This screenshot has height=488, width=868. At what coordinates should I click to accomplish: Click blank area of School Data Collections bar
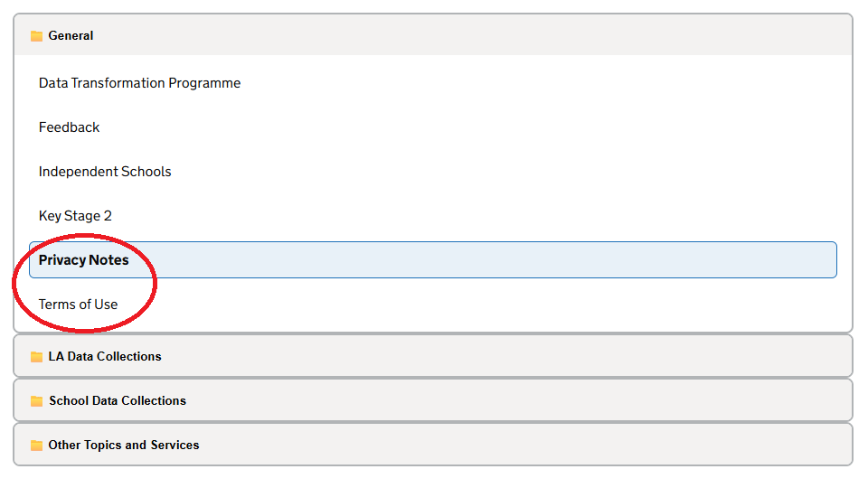coord(498,400)
